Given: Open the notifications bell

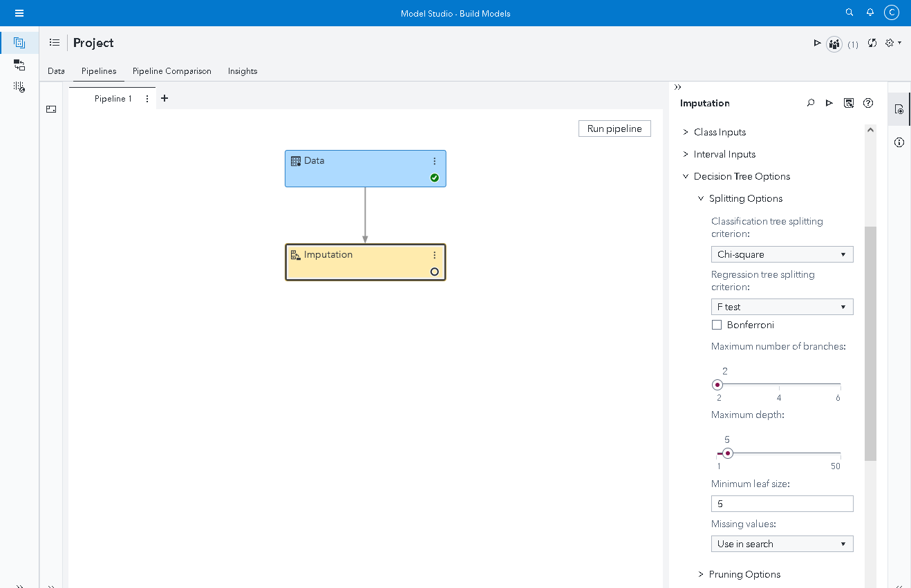Looking at the screenshot, I should tap(870, 12).
